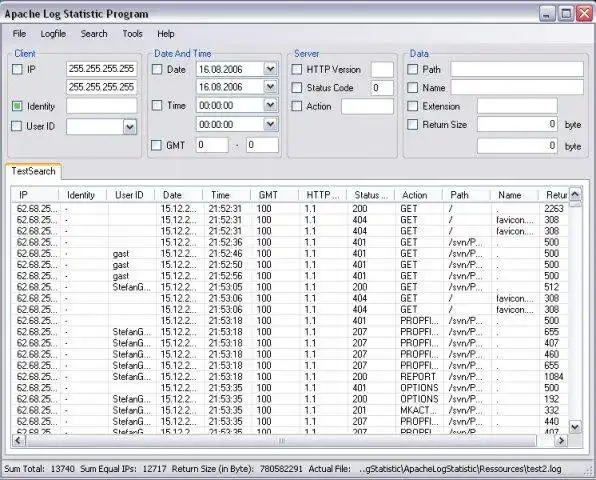Open the first date picker dropdown arrow

(x=270, y=69)
